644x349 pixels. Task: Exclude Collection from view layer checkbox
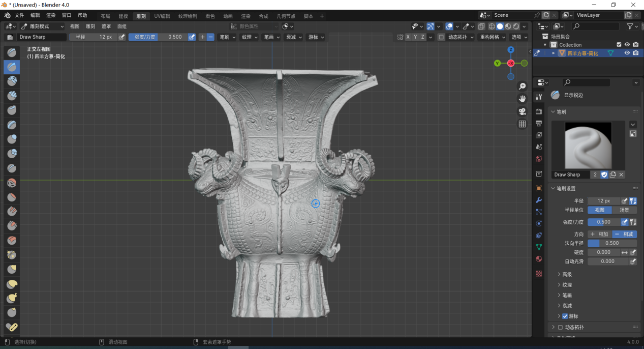point(619,45)
